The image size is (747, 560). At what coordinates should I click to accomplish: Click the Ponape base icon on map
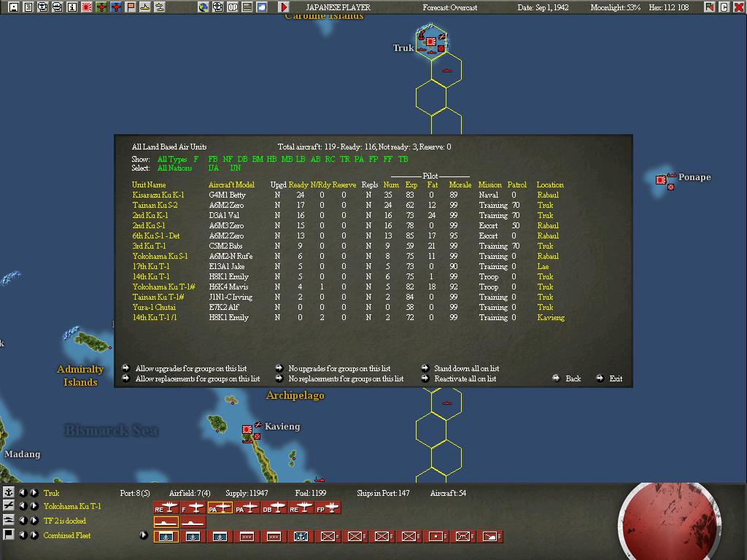661,179
